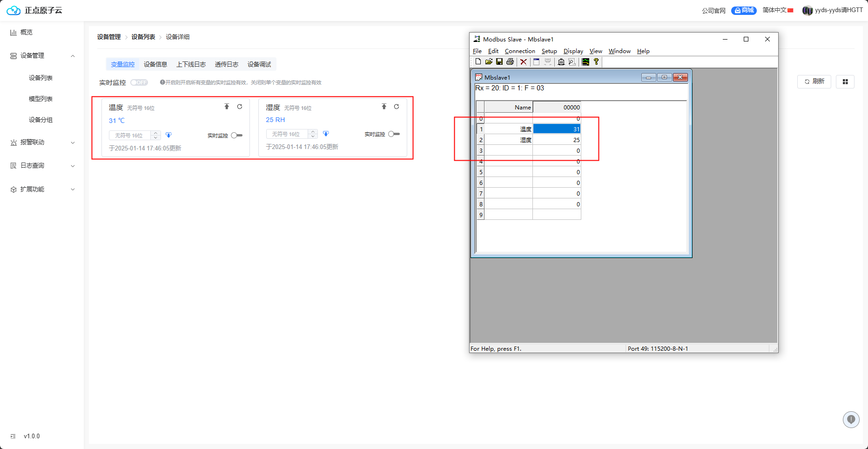Pin the 湿度 card to top

coord(384,107)
